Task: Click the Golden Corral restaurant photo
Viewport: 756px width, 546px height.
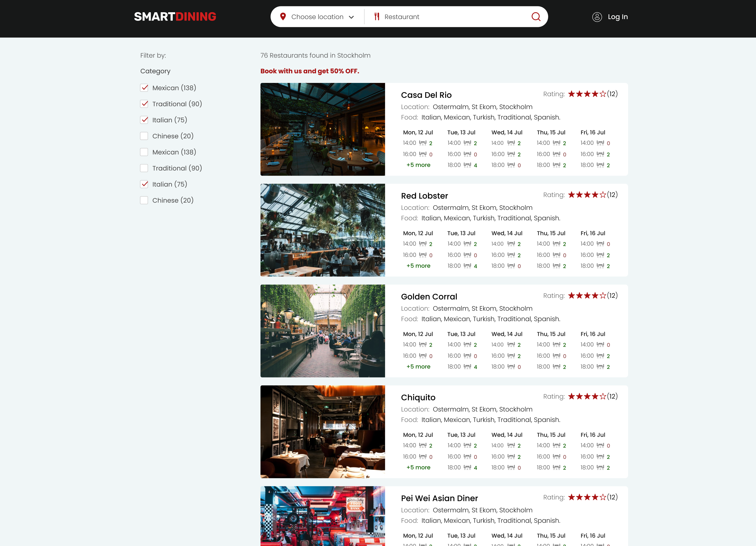Action: 323,331
